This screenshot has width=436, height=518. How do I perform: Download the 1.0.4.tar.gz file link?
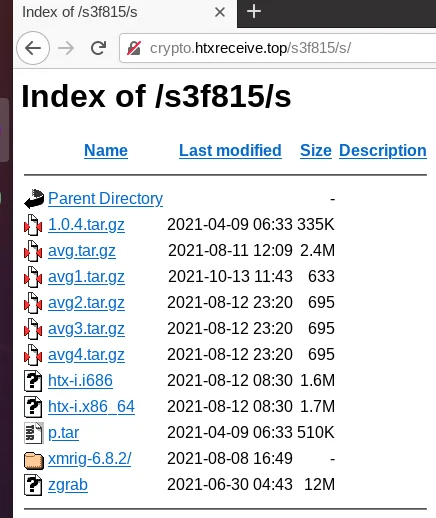pos(86,225)
